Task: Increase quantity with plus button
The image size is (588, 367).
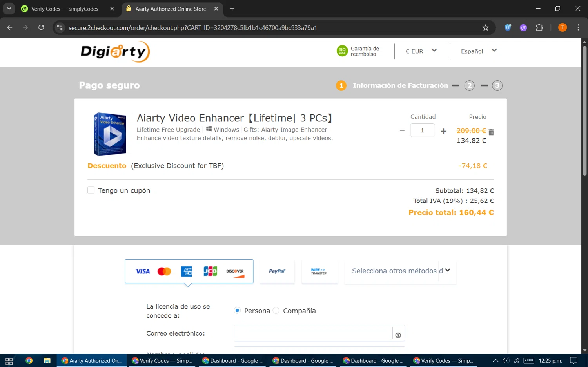Action: click(x=443, y=131)
